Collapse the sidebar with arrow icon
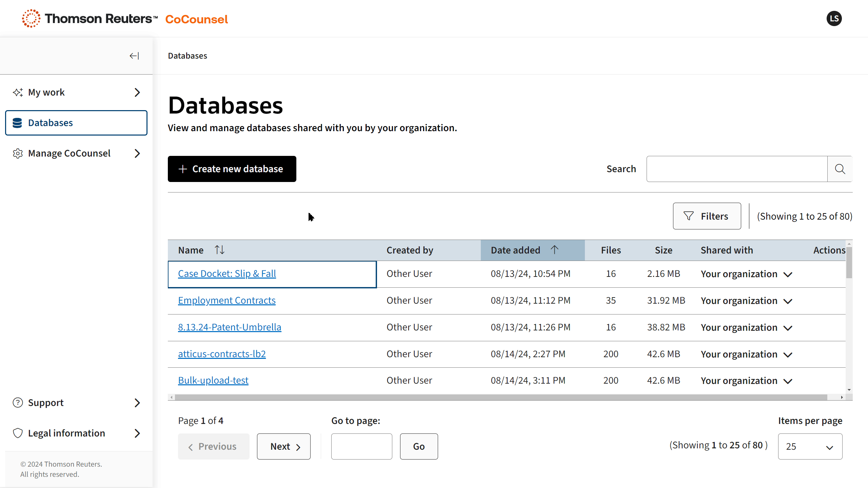The image size is (868, 488). 134,56
